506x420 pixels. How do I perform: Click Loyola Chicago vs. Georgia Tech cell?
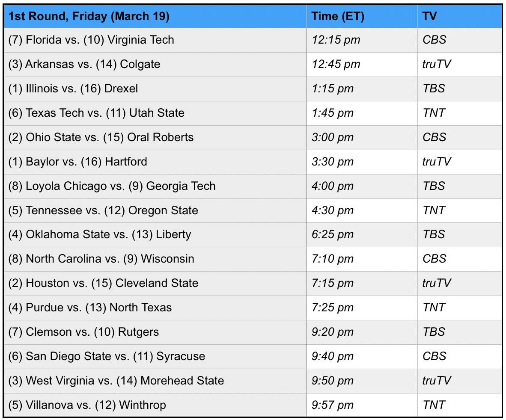pyautogui.click(x=112, y=186)
